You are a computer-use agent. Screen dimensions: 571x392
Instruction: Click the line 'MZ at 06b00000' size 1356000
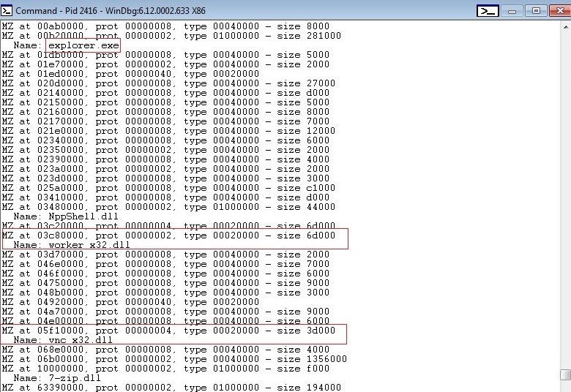click(x=174, y=359)
